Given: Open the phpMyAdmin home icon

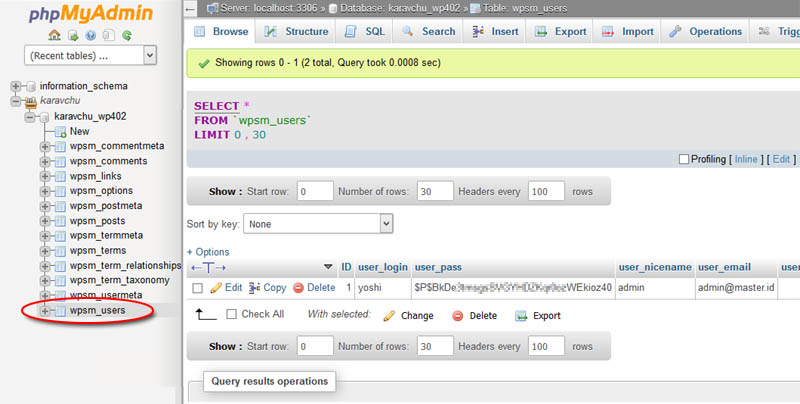Looking at the screenshot, I should click(x=54, y=35).
